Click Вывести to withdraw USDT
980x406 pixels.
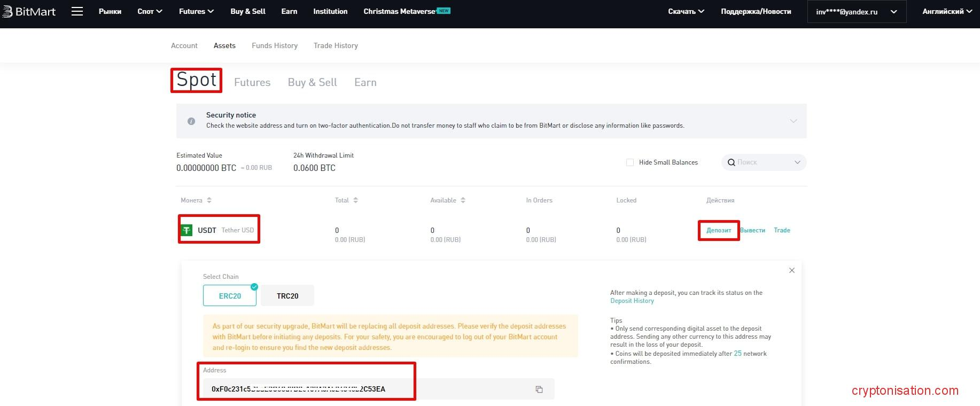(x=752, y=230)
